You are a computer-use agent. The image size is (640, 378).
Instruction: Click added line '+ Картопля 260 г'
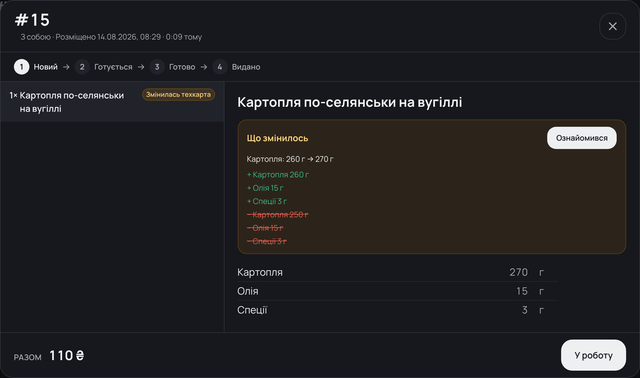pos(278,175)
